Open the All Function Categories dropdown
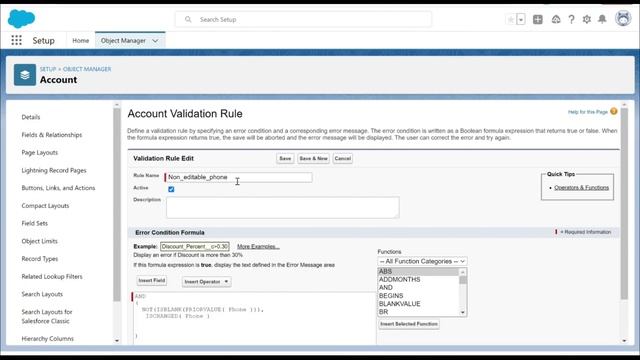 tap(422, 261)
